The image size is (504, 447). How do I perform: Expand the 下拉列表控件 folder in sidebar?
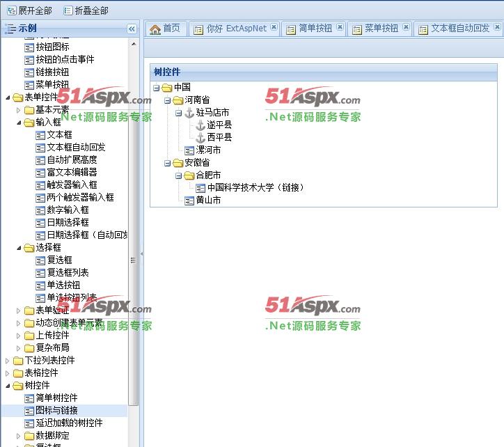(8, 361)
